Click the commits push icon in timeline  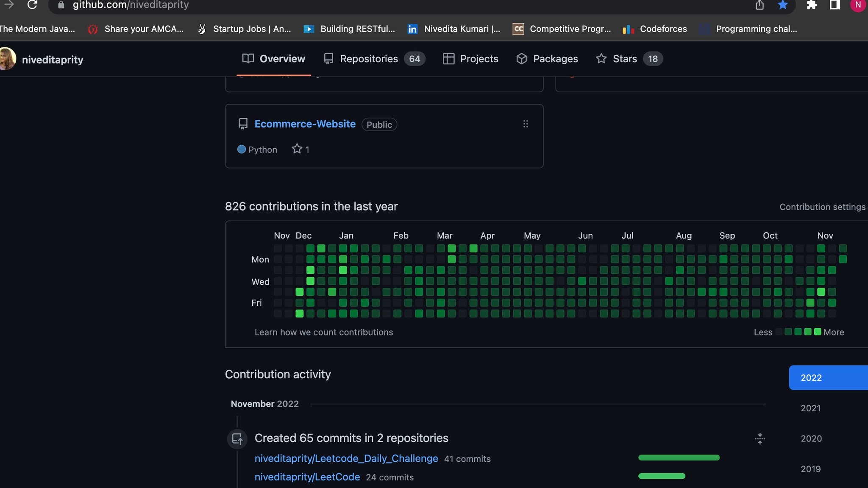pos(237,438)
